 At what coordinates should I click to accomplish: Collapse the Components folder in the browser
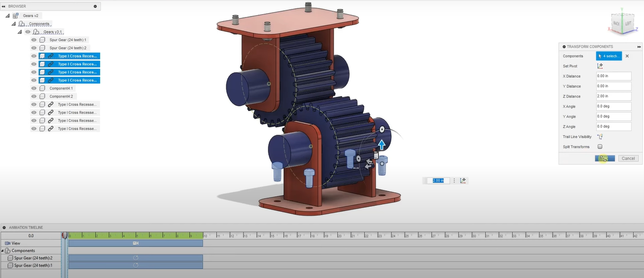(x=14, y=24)
